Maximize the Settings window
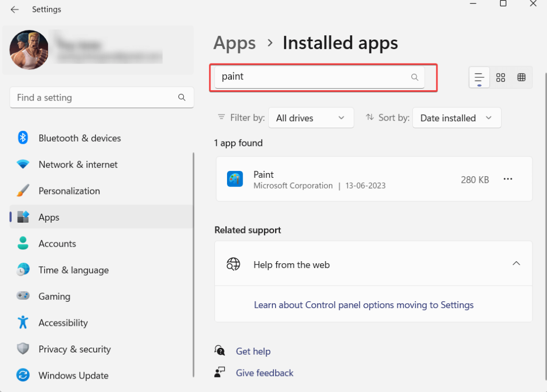The height and width of the screenshot is (392, 547). coord(503,4)
